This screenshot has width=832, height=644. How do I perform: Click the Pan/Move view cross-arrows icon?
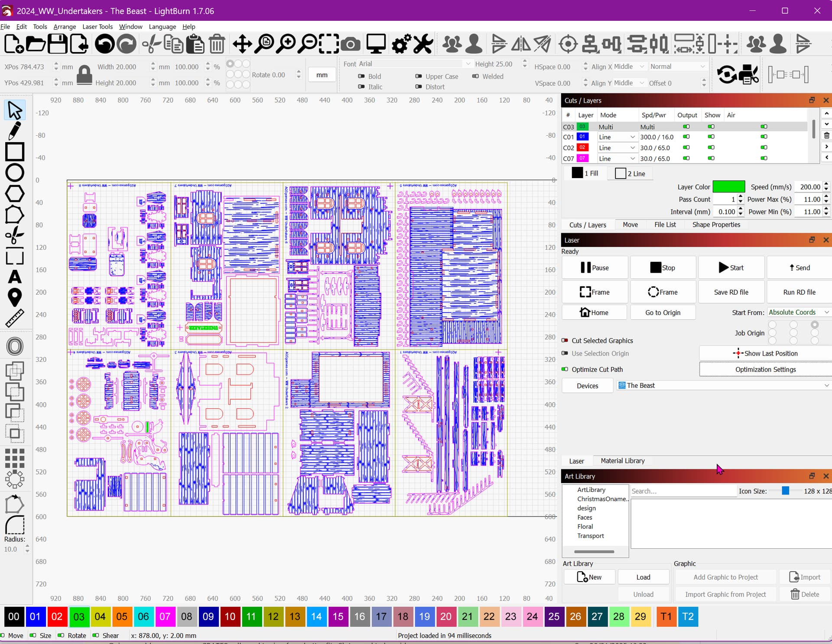coord(242,44)
